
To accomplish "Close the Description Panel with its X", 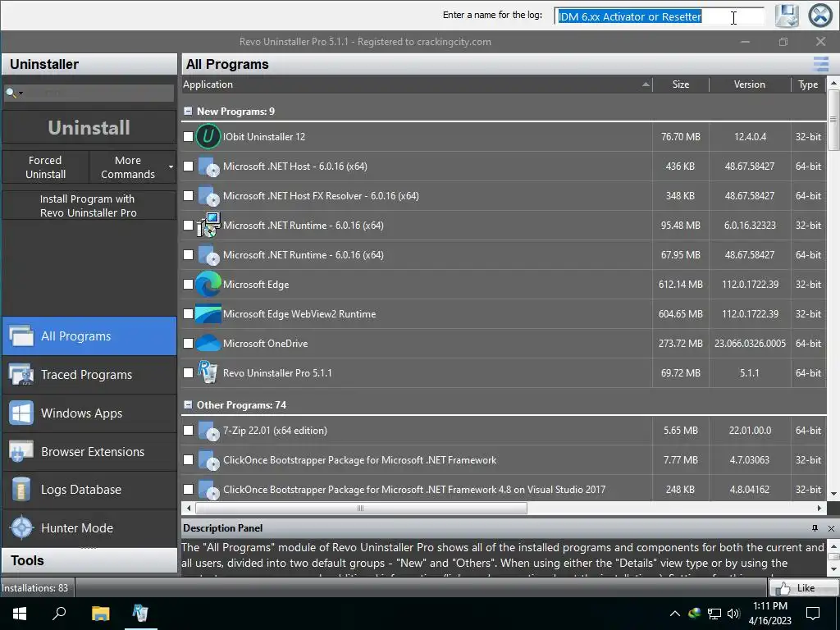I will [831, 528].
